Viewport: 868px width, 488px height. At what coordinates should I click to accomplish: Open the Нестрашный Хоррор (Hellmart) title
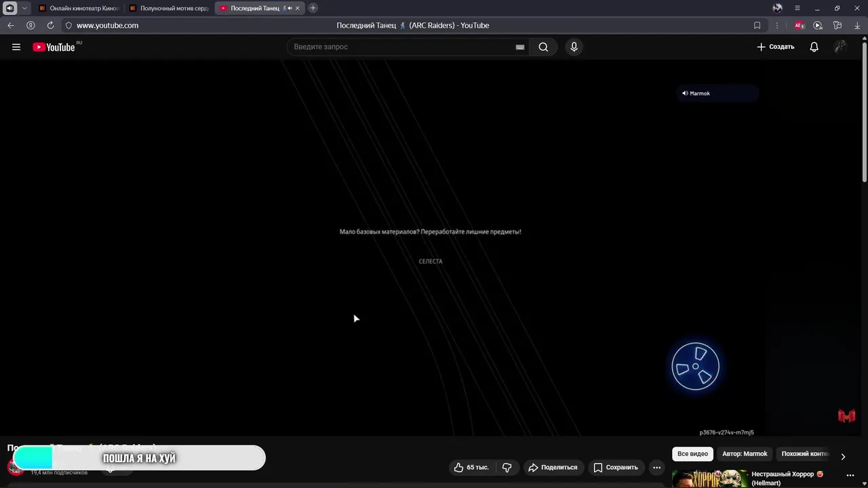tap(787, 479)
